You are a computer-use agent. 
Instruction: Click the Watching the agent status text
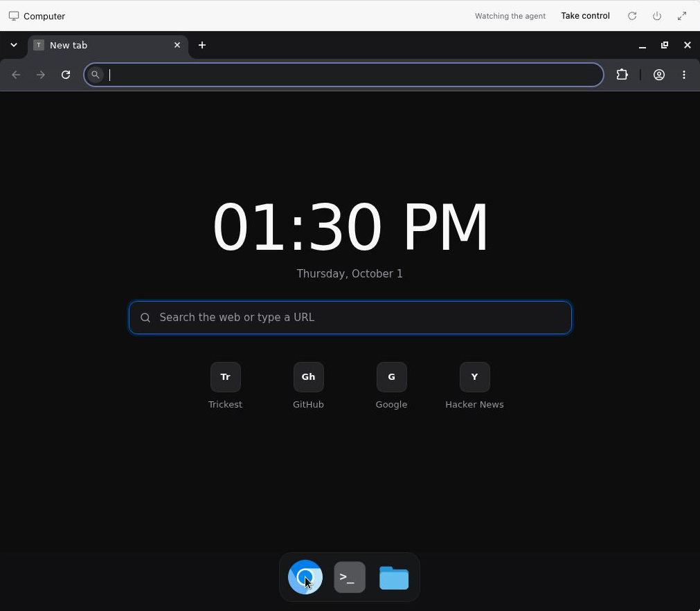tap(510, 16)
